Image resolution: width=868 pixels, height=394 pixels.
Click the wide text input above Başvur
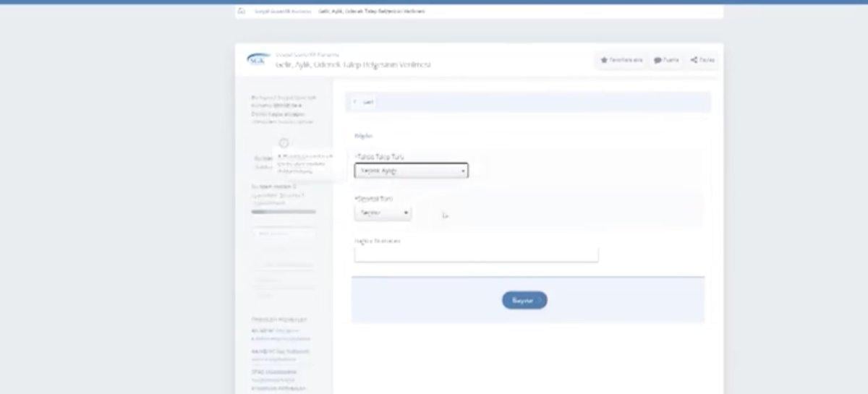[x=476, y=254]
